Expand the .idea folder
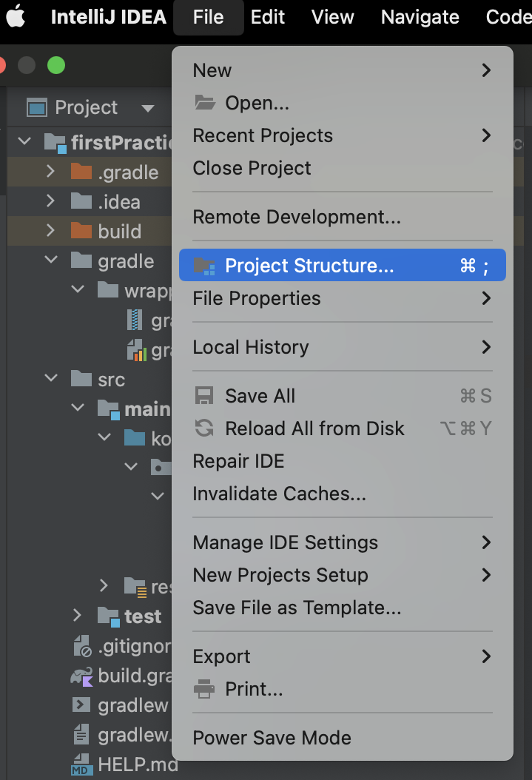 pyautogui.click(x=50, y=201)
